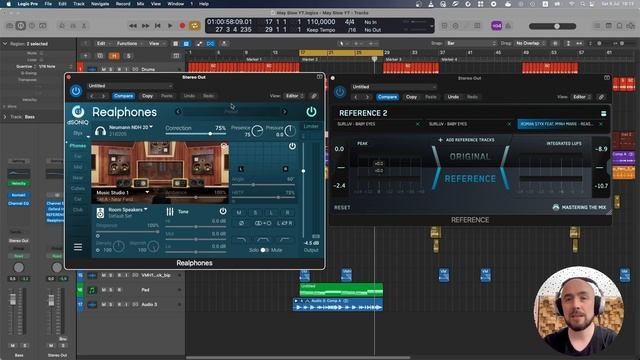Click the Record button in Logic transport
This screenshot has width=640, height=360.
(182, 26)
